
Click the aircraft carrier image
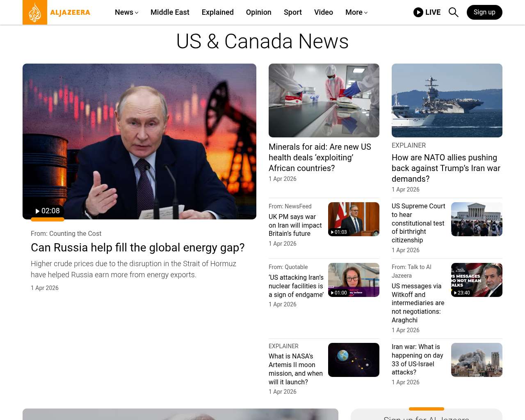tap(447, 100)
